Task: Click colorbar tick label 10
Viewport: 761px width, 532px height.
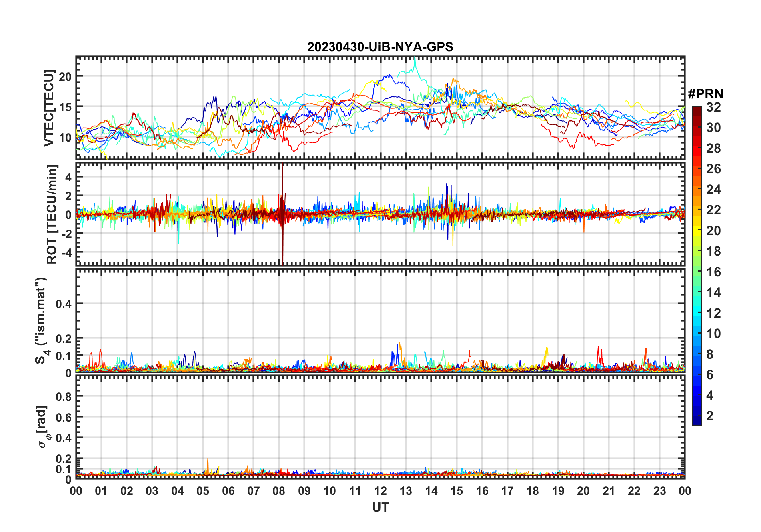Action: pos(713,334)
